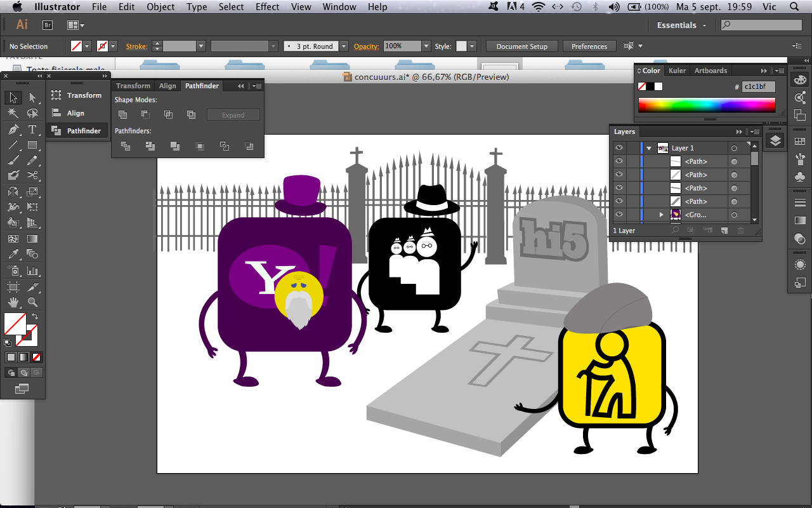Select the Zoom tool magnifier
The height and width of the screenshot is (508, 812).
tap(32, 302)
